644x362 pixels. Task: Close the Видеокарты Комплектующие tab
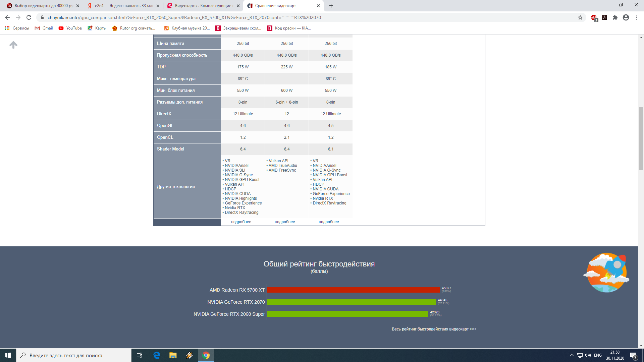[238, 6]
